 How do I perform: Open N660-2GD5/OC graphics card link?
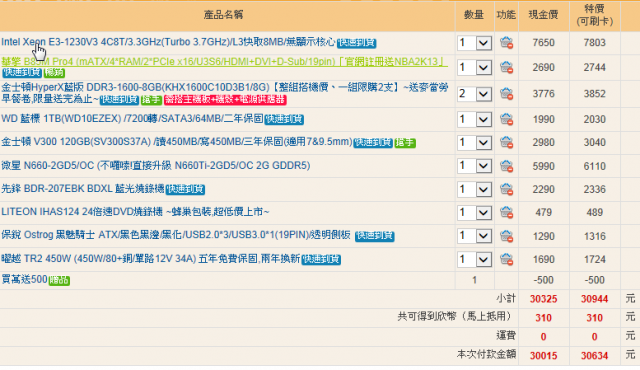156,165
